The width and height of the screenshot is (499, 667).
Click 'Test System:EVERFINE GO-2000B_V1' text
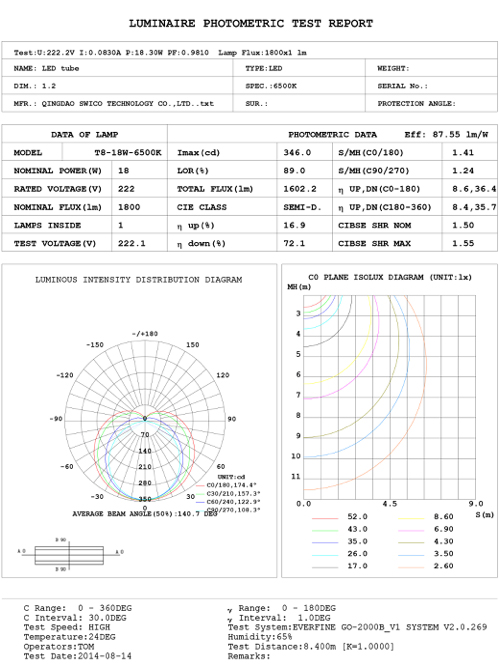point(314,627)
